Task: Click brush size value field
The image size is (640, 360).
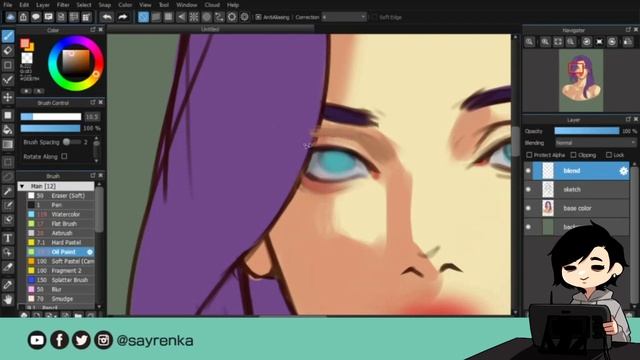Action: [92, 117]
